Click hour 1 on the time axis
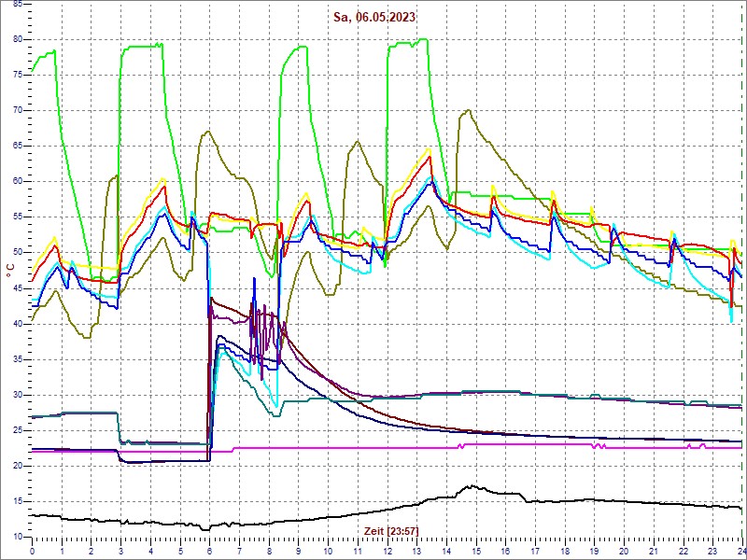747x560 pixels. coord(62,551)
